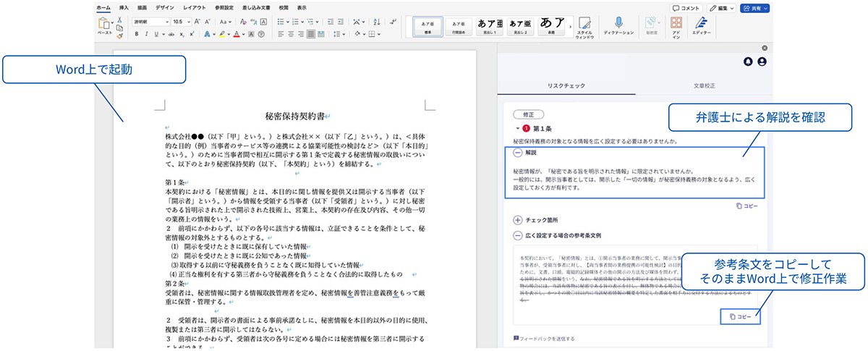Expand the チェック箇所 section
This screenshot has width=868, height=351.
pos(518,220)
